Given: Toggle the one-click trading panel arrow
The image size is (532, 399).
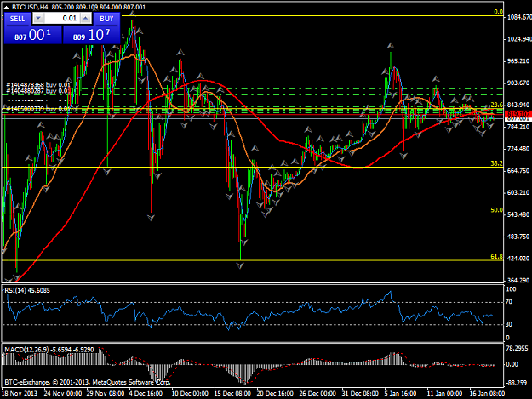Looking at the screenshot, I should [7, 7].
